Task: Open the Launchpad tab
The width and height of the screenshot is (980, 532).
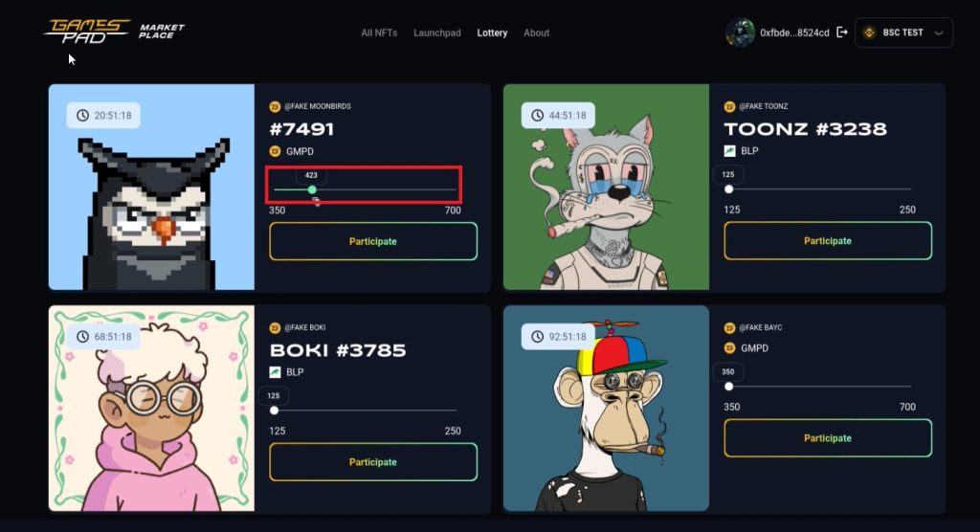Action: coord(436,33)
